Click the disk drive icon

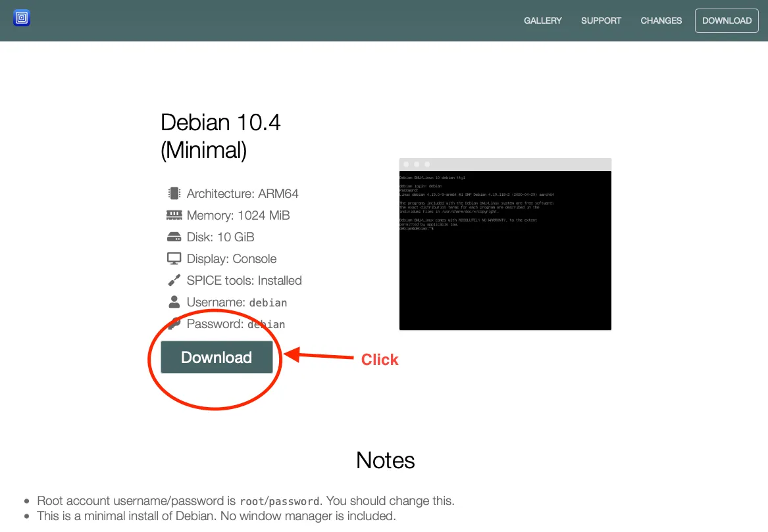pos(174,237)
